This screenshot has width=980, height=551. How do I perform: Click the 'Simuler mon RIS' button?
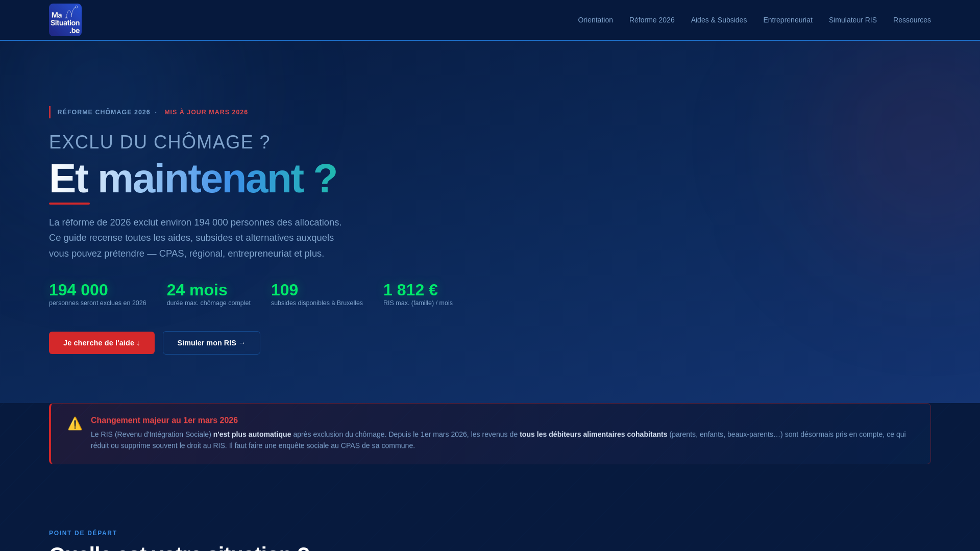pyautogui.click(x=211, y=343)
